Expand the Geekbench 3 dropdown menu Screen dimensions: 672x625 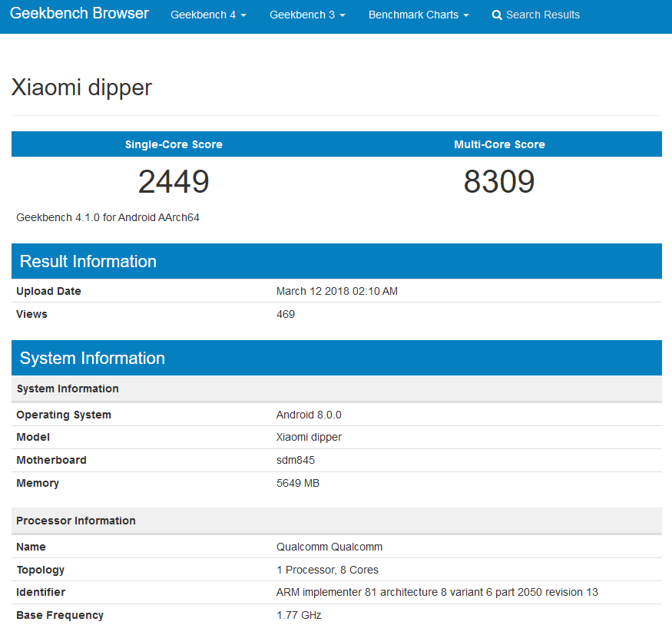[307, 15]
